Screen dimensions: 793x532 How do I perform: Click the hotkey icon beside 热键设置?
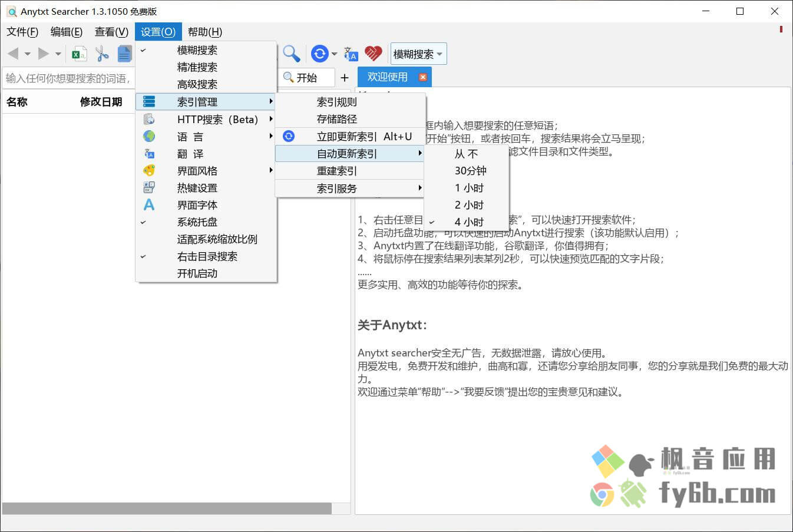[149, 187]
